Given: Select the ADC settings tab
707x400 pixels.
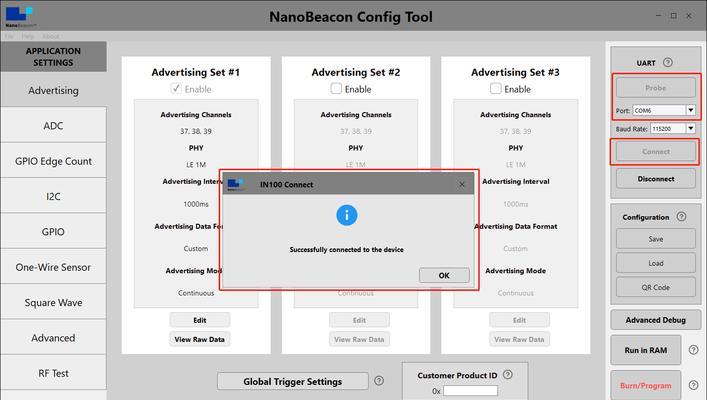Looking at the screenshot, I should 53,125.
